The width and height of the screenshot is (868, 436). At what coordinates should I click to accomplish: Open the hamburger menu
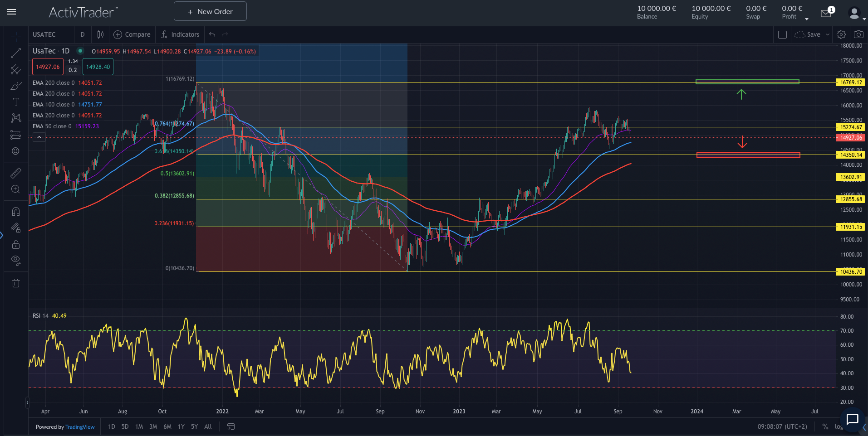click(11, 12)
